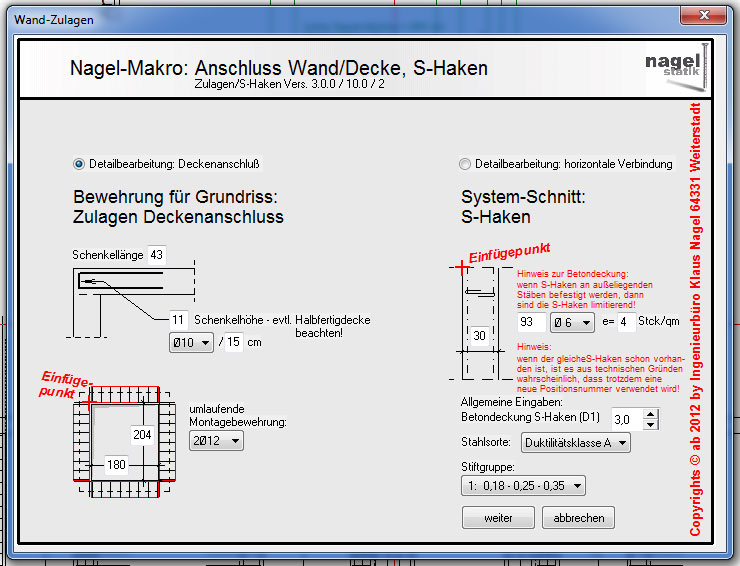740x566 pixels.
Task: Select Detailbearbeitung: Deckenanschluß radio button
Action: 80,164
